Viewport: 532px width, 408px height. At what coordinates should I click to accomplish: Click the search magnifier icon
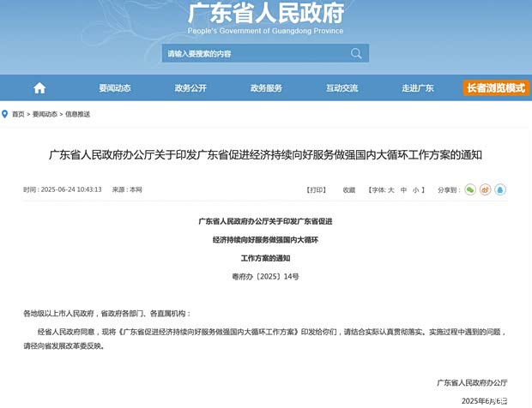[356, 53]
